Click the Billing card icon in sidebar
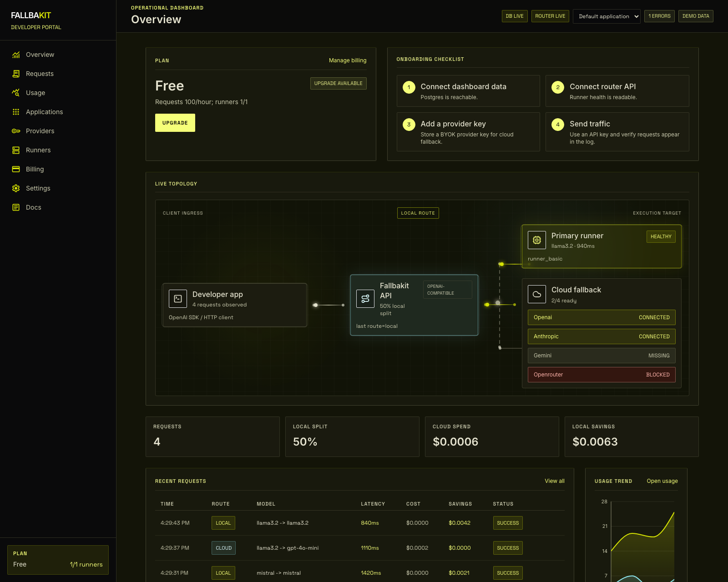Viewport: 728px width, 582px height. click(x=16, y=169)
